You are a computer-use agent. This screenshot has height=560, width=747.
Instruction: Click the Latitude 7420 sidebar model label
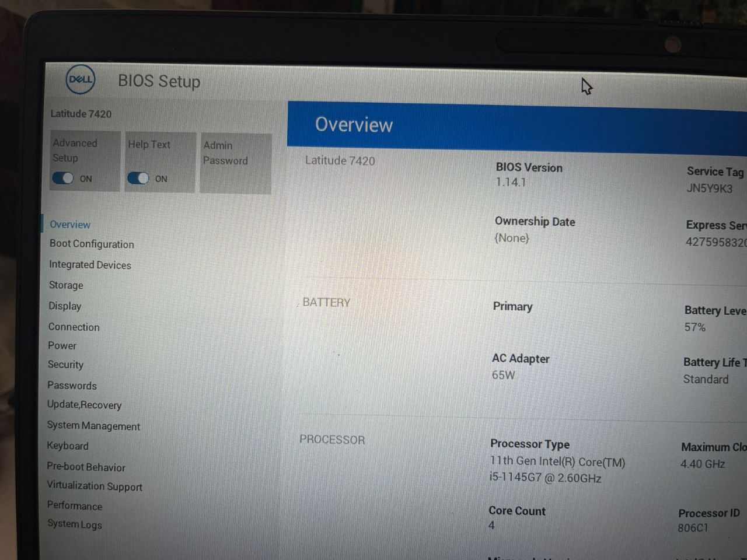click(x=81, y=114)
